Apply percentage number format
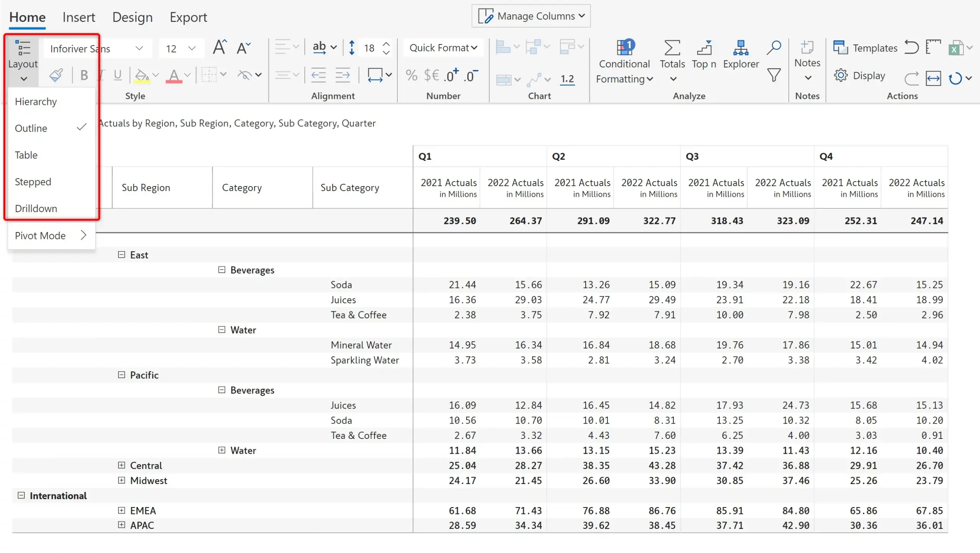 [x=411, y=75]
